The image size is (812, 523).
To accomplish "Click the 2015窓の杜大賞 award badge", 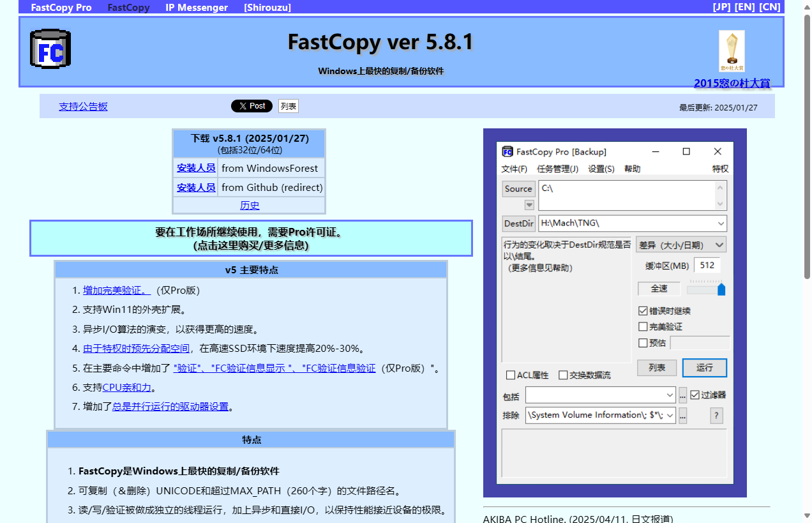I will [x=732, y=51].
